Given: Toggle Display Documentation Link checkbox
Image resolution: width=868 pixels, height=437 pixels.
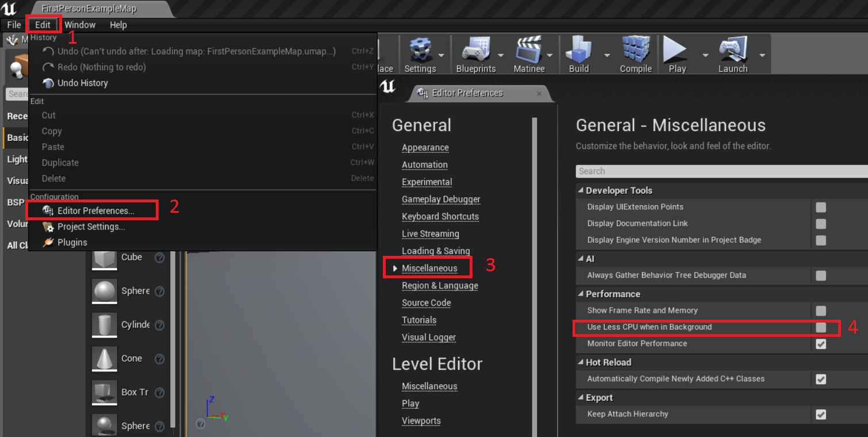Looking at the screenshot, I should (x=821, y=224).
